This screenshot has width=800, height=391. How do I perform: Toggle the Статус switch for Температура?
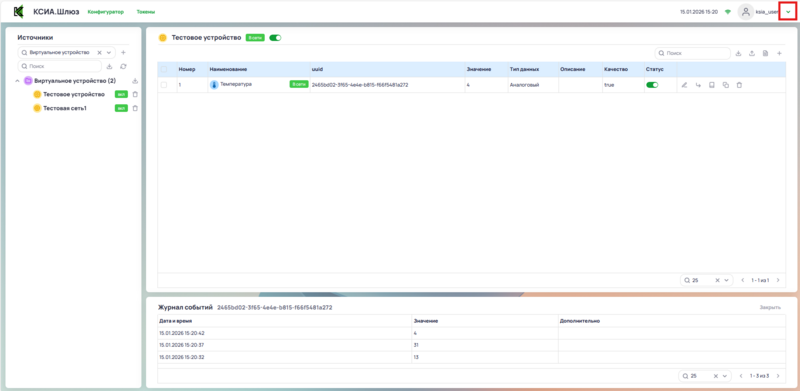pyautogui.click(x=652, y=85)
